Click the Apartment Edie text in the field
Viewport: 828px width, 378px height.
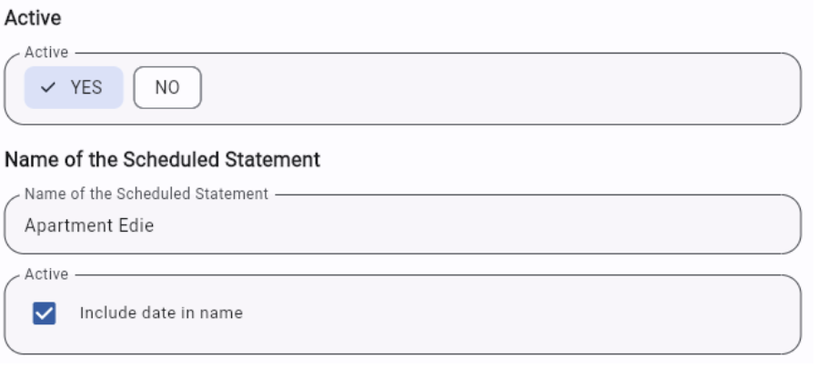[89, 226]
